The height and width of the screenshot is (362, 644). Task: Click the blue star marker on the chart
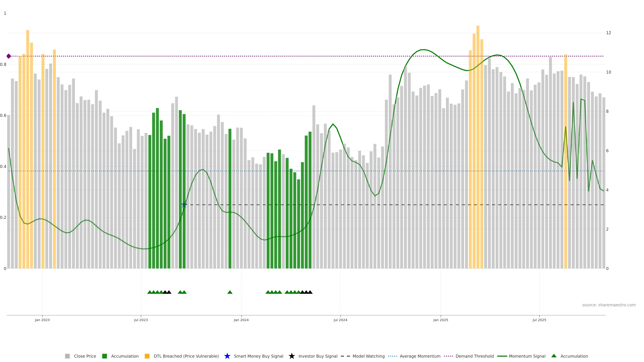tap(184, 205)
